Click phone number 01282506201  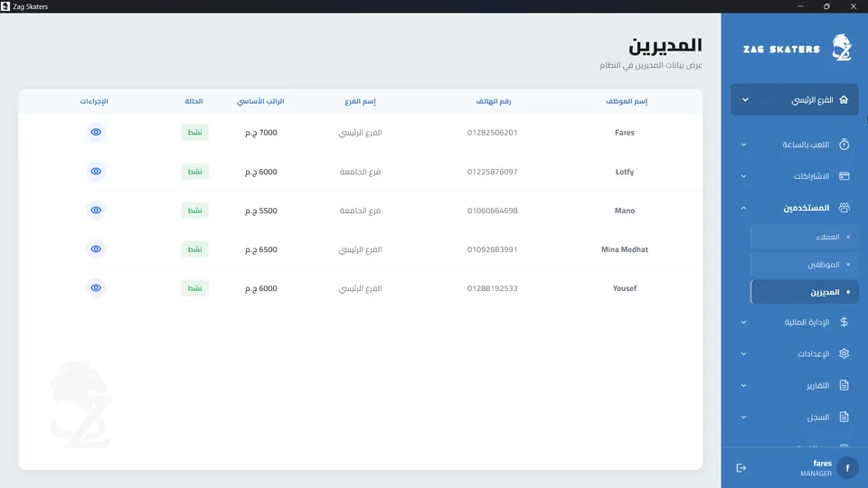pyautogui.click(x=492, y=132)
